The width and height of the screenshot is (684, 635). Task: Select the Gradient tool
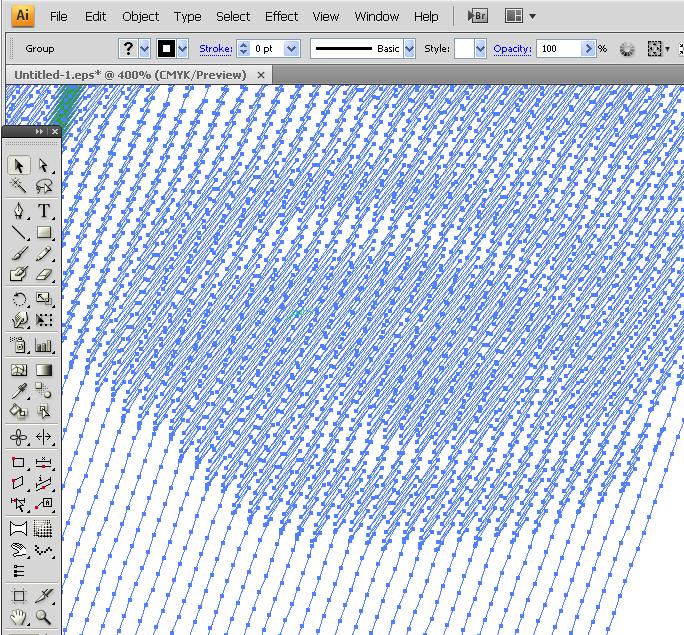(x=44, y=370)
